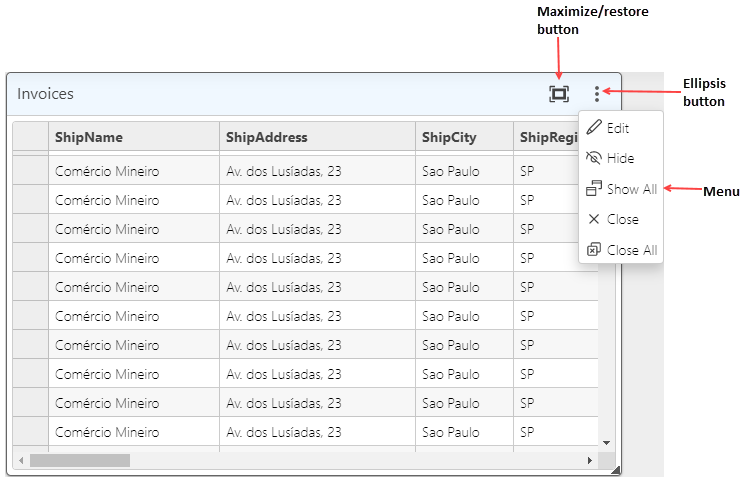Click the Close All icon in menu
This screenshot has height=478, width=741.
[594, 250]
